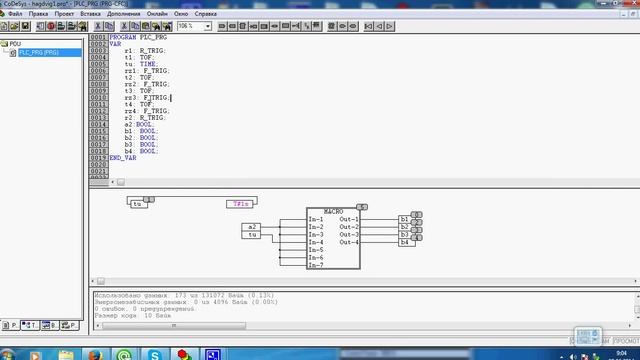Click the Step over debugging icon
Screen dimensions: 640x360
61,26
